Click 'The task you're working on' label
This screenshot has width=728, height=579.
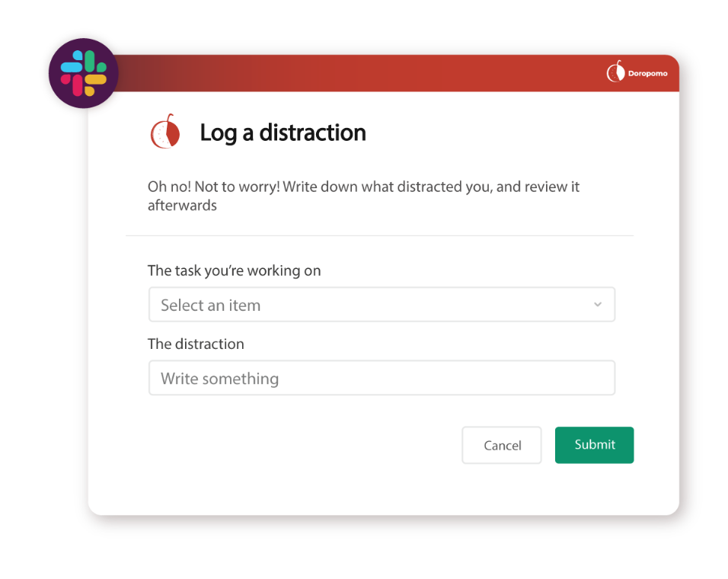click(234, 270)
